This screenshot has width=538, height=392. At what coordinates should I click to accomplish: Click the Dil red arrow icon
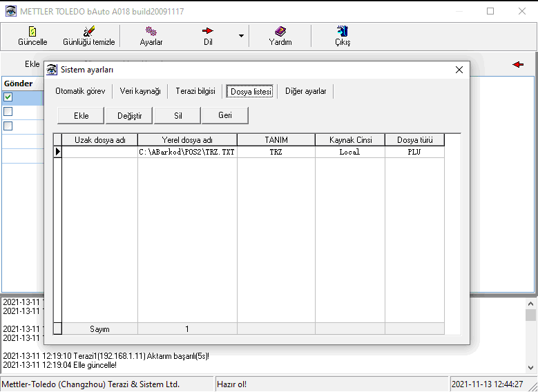tap(208, 31)
